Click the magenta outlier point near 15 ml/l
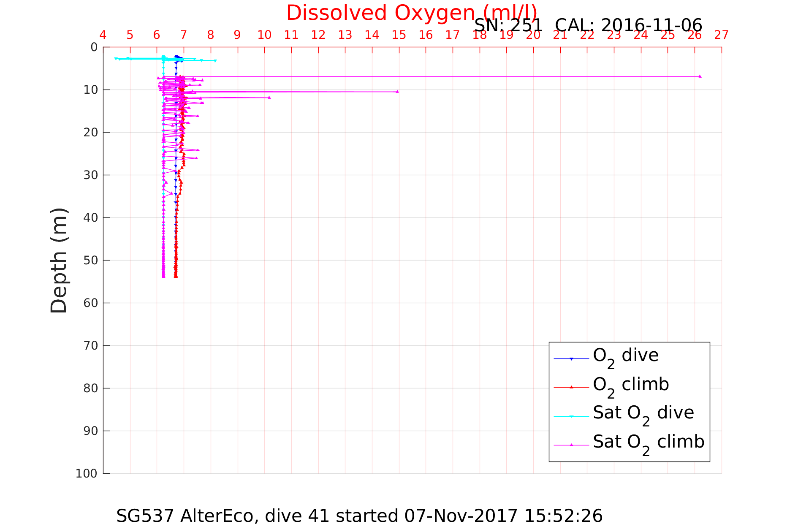Viewport: 798px width, 532px height. [x=397, y=91]
